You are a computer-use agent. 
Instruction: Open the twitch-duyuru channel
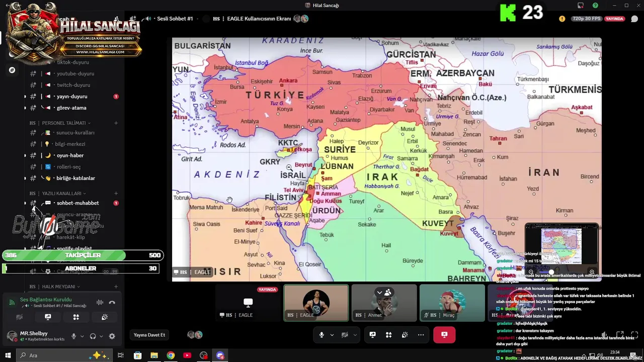point(73,85)
